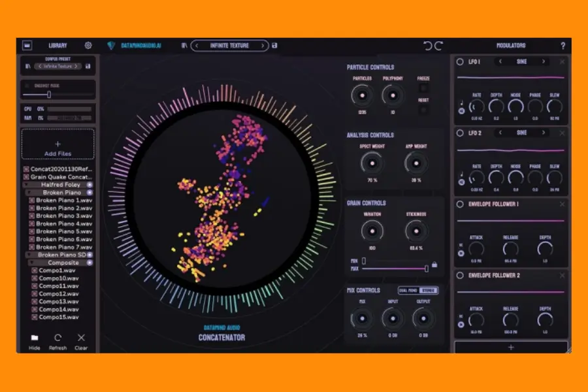Click the Max grain slider handle
The height and width of the screenshot is (392, 588).
pos(427,268)
